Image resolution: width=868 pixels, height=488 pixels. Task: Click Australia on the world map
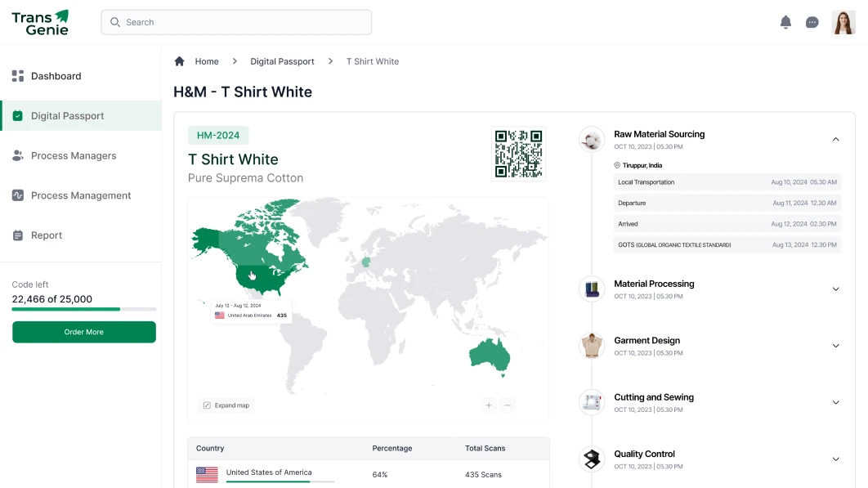point(489,355)
